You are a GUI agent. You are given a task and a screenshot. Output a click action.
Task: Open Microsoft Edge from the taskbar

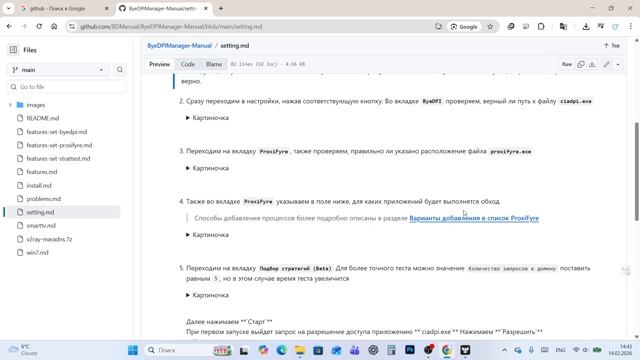click(282, 350)
